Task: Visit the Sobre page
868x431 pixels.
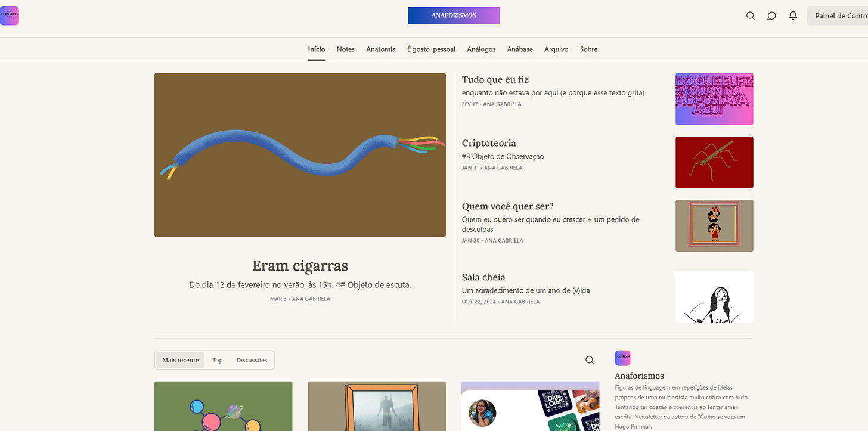Action: 588,49
